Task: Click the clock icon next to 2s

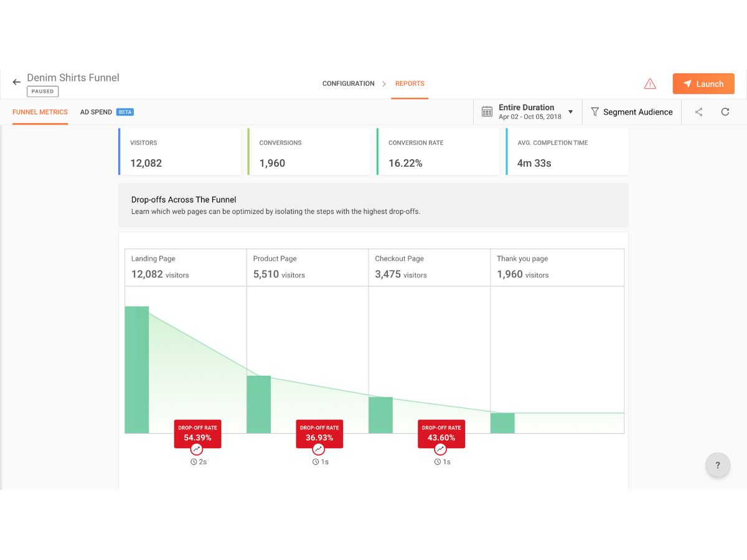Action: (x=194, y=462)
